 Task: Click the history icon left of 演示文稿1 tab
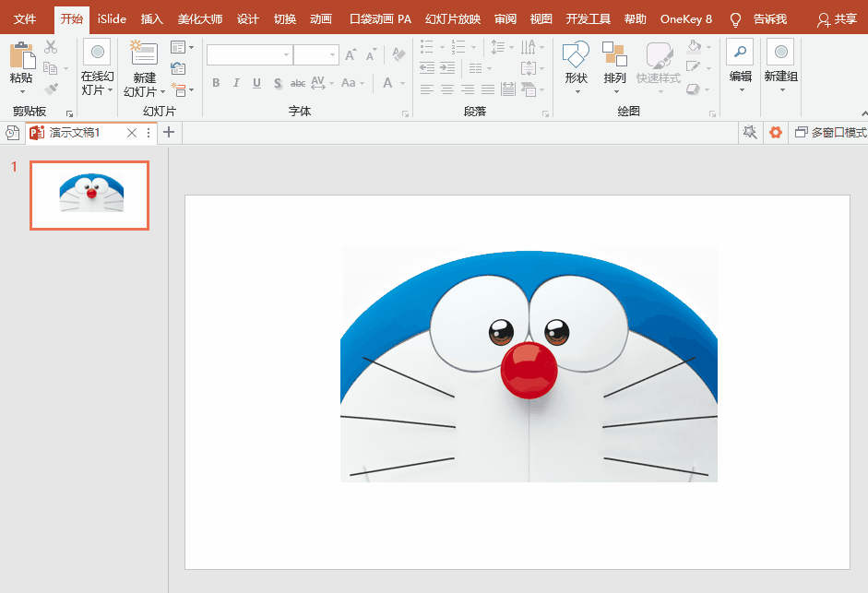tap(12, 133)
